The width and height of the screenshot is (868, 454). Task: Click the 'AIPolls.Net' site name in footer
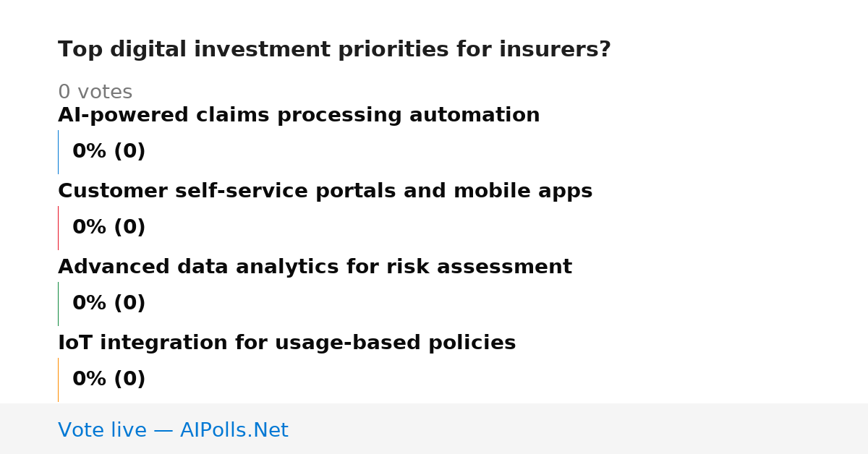[x=234, y=431]
